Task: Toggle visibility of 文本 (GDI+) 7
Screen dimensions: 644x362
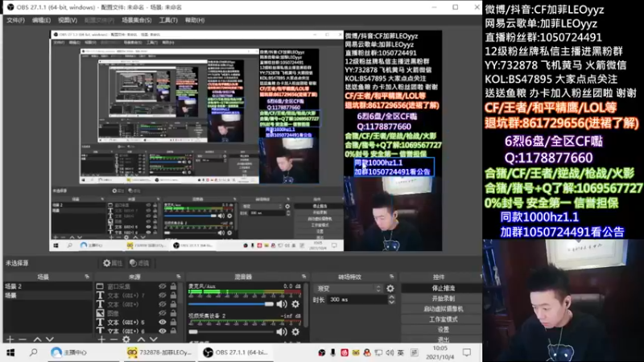Action: pos(163,295)
